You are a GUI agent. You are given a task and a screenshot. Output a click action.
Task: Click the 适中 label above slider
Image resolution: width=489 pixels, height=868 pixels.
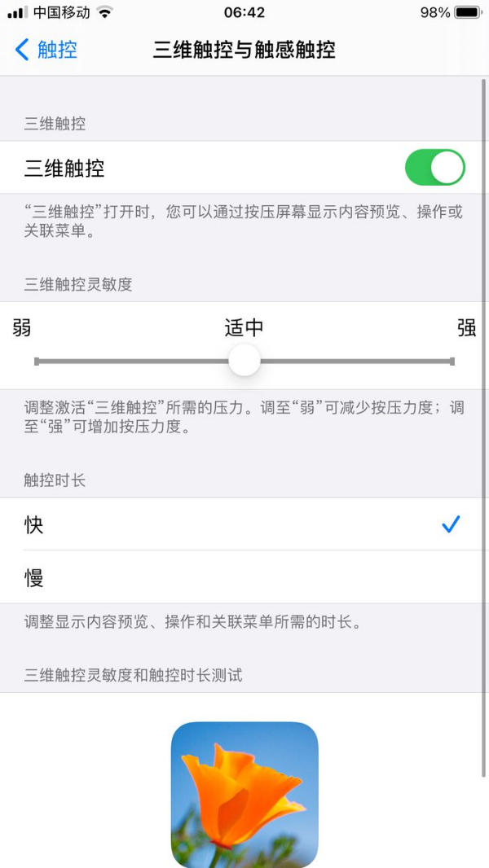point(244,327)
